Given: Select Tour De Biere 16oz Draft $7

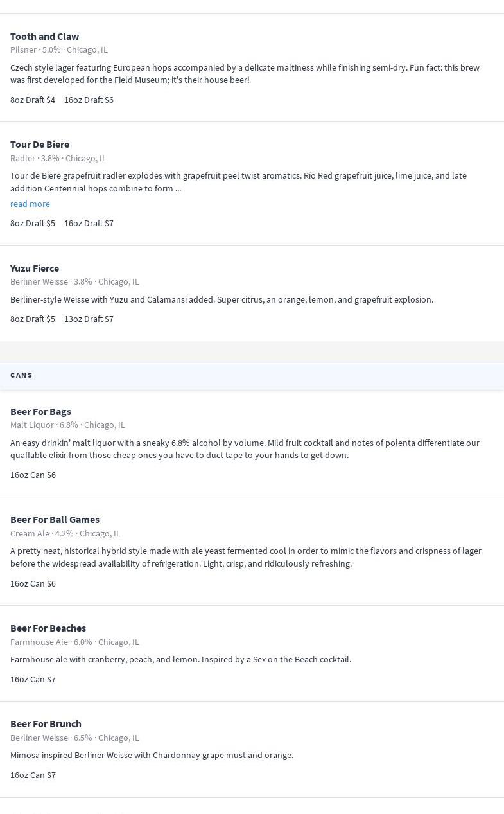Looking at the screenshot, I should coord(89,223).
